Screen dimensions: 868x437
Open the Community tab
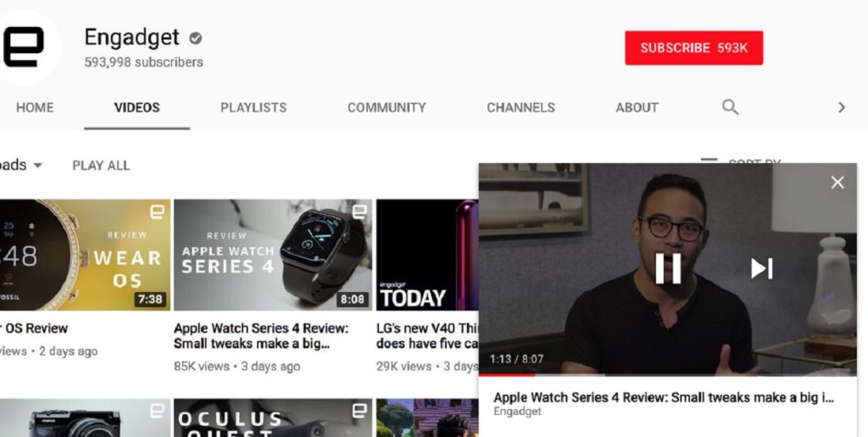(387, 108)
